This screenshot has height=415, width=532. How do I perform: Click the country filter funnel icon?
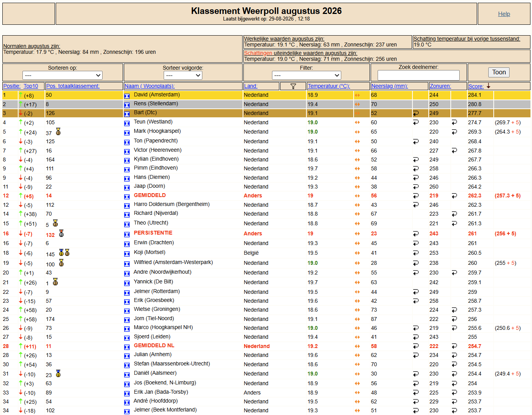pyautogui.click(x=293, y=86)
